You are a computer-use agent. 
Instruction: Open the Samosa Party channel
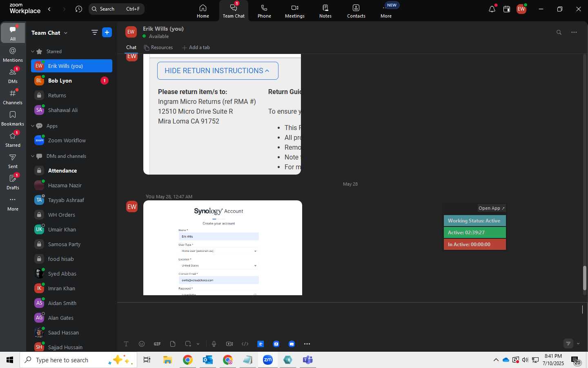71,244
